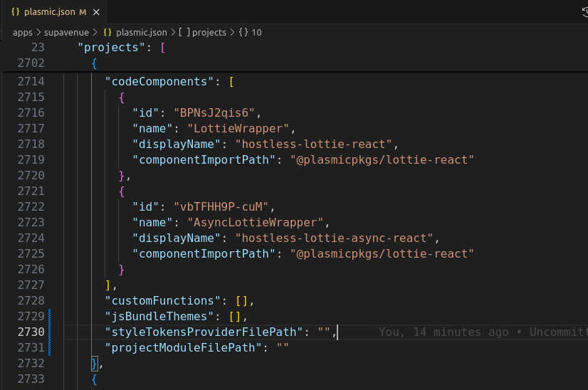The height and width of the screenshot is (390, 588).
Task: Click the git change marker beside line 2730
Action: 51,332
